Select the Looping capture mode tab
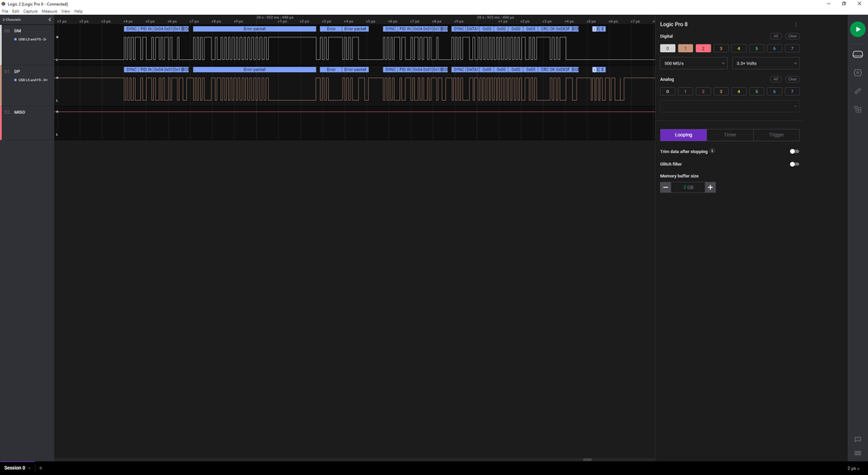The height and width of the screenshot is (475, 868). [x=683, y=135]
